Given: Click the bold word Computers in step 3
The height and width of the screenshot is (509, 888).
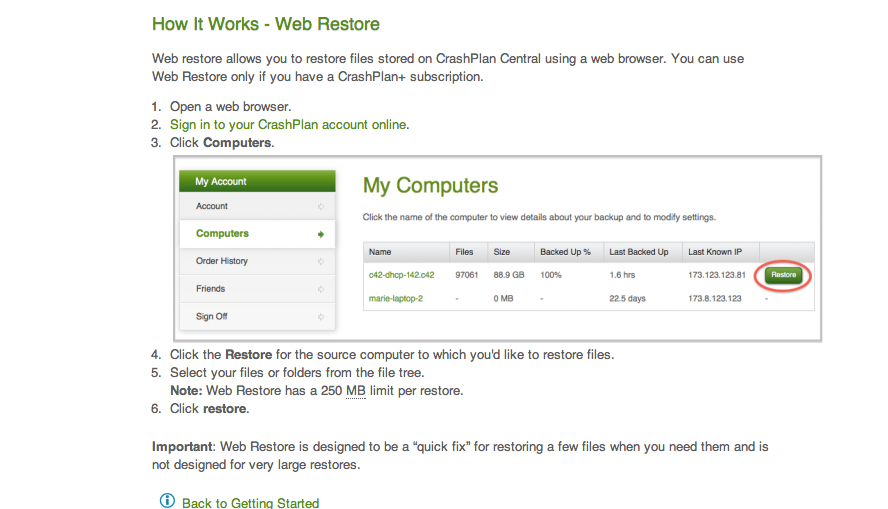Looking at the screenshot, I should click(237, 143).
